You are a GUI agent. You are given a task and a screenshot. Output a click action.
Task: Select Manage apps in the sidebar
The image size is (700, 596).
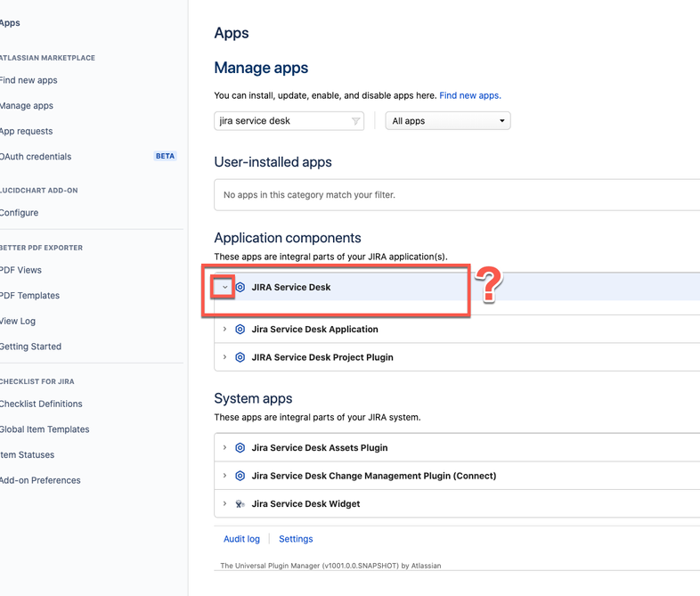click(x=27, y=106)
